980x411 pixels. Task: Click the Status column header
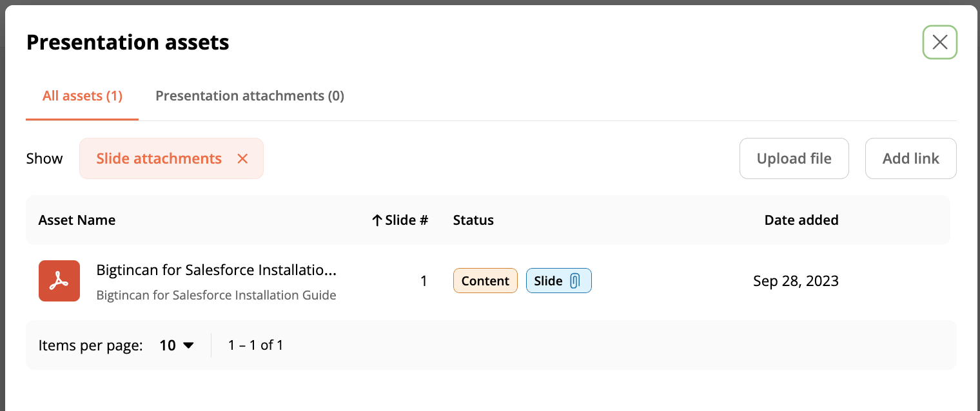click(473, 220)
